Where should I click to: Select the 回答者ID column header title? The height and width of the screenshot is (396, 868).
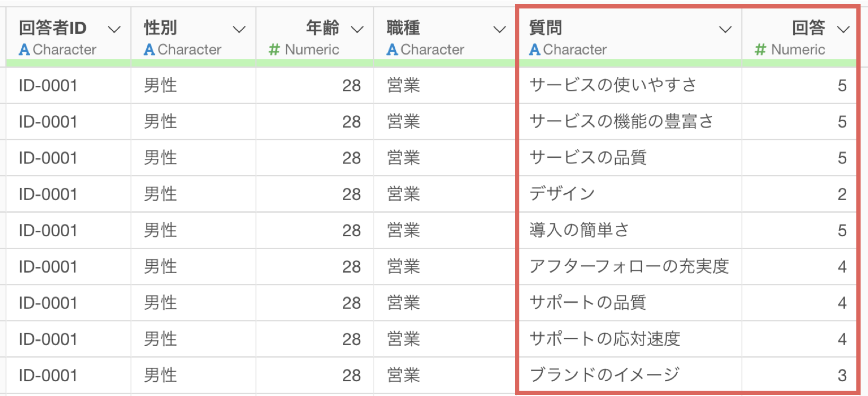click(52, 28)
